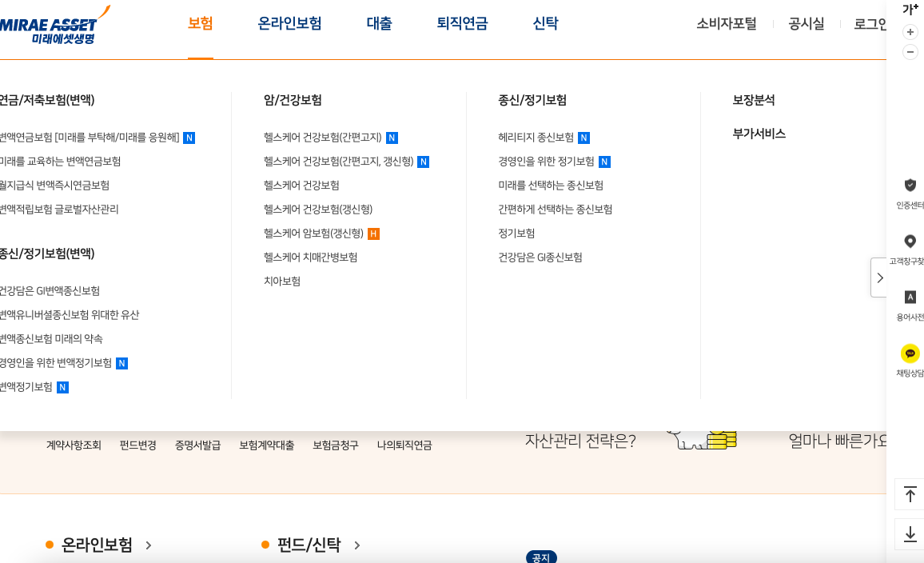Go to 공시실
924x563 pixels.
807,23
